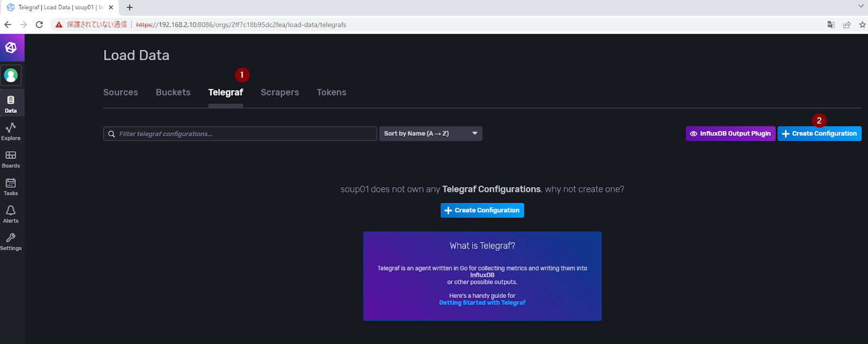Click the browser address bar URL
This screenshot has height=344, width=868.
coord(241,24)
